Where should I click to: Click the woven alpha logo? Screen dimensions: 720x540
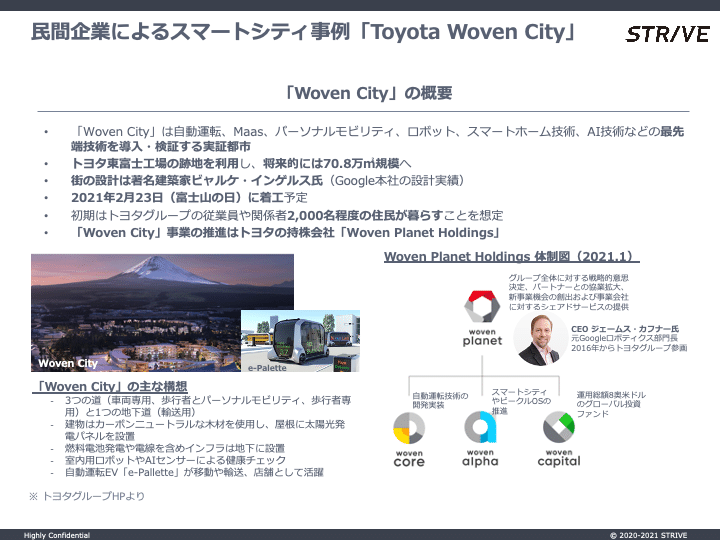click(480, 439)
